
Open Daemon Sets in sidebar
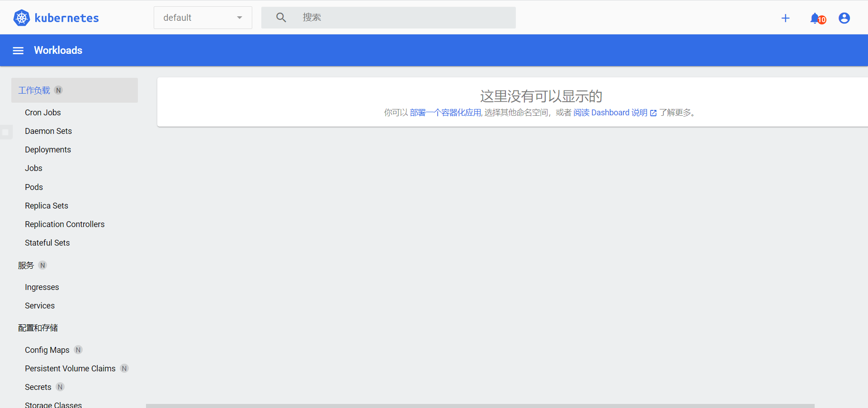(x=48, y=131)
